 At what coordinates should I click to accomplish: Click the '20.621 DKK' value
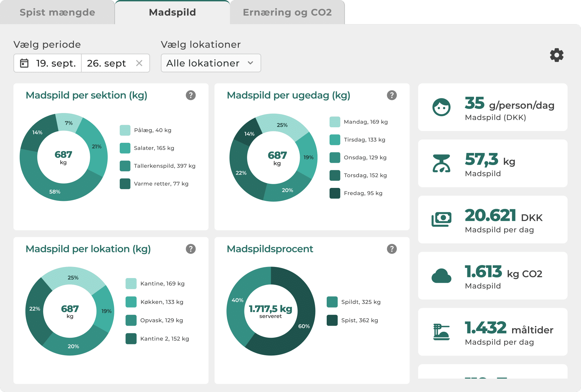(x=504, y=215)
